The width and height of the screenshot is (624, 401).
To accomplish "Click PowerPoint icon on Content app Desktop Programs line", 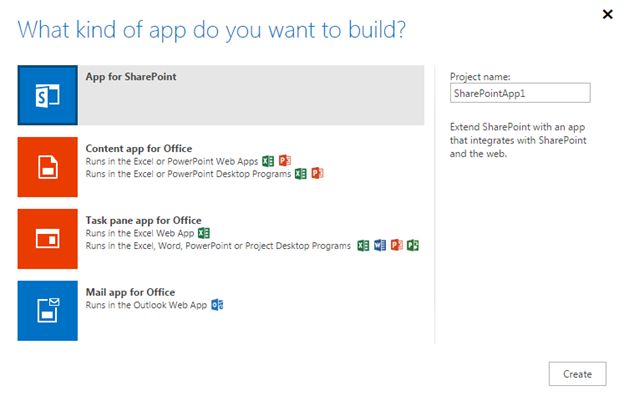I will point(317,173).
